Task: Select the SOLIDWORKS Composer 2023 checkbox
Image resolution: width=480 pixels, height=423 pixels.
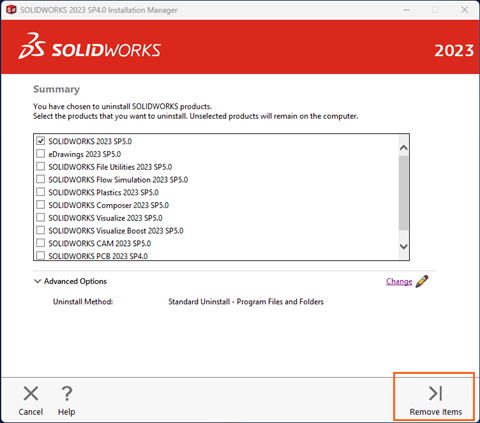Action: click(x=41, y=205)
